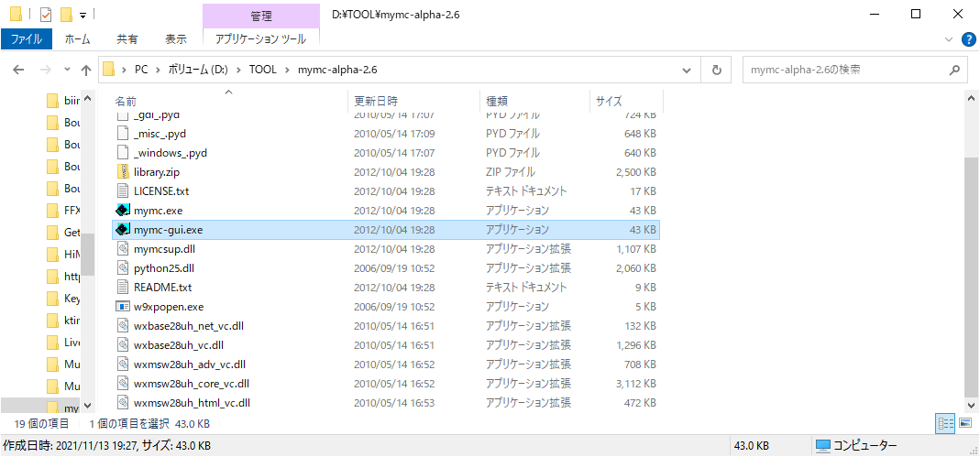Open the help question mark icon

tap(966, 40)
